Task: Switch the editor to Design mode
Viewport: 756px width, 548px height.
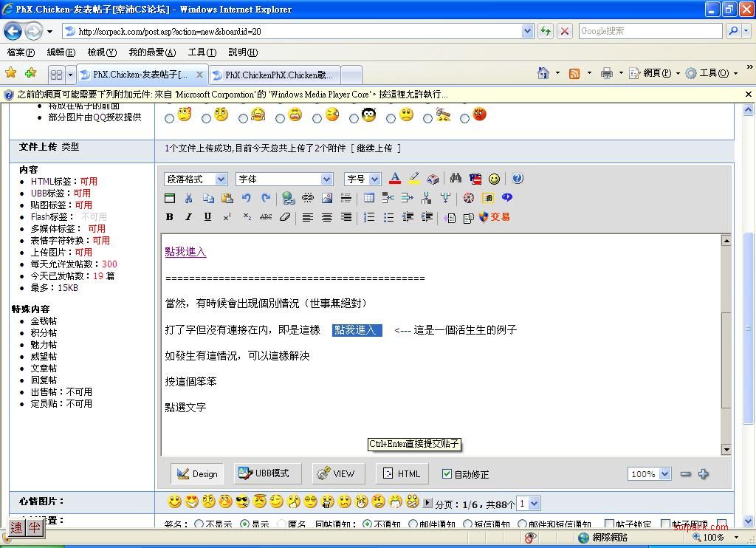Action: click(197, 473)
